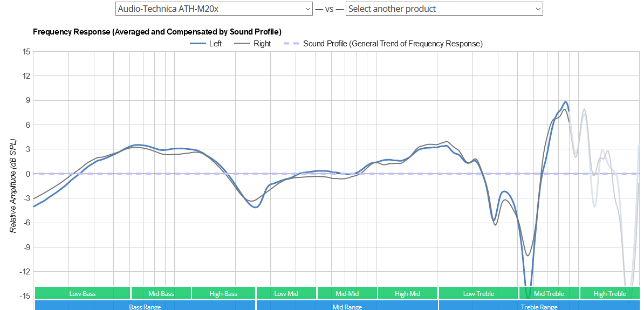This screenshot has height=310, width=644.
Task: Click the 0 dB y-axis tick label
Action: 29,174
